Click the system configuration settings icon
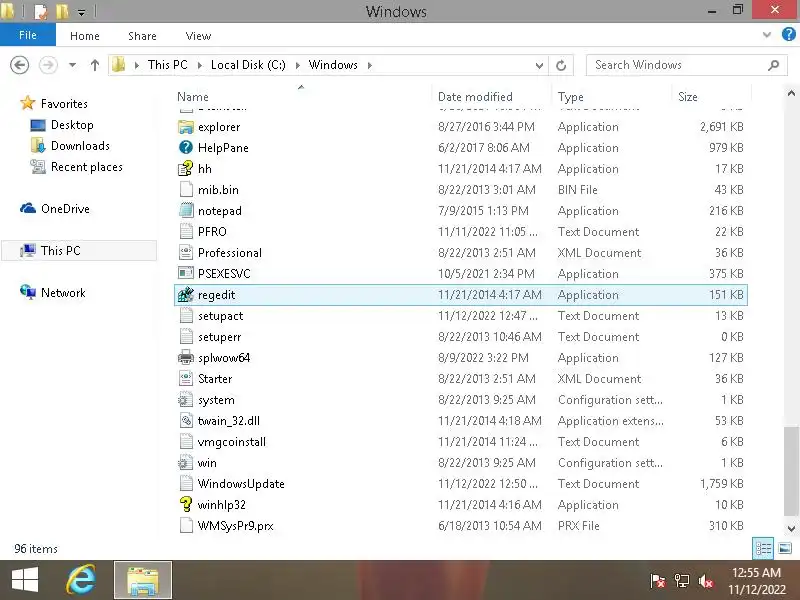Screen dimensions: 800x600 186,400
